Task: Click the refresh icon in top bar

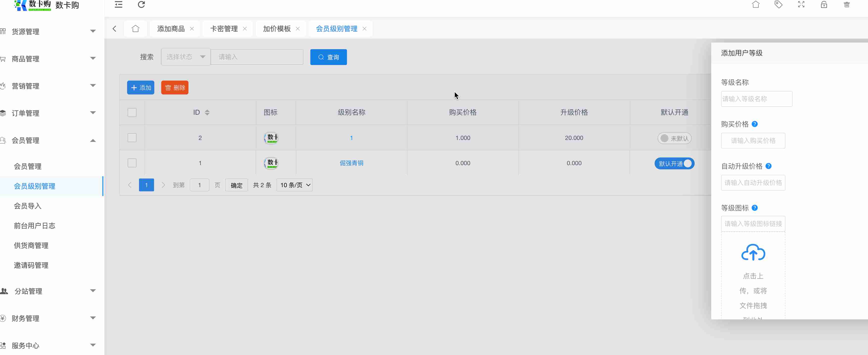Action: (x=141, y=5)
